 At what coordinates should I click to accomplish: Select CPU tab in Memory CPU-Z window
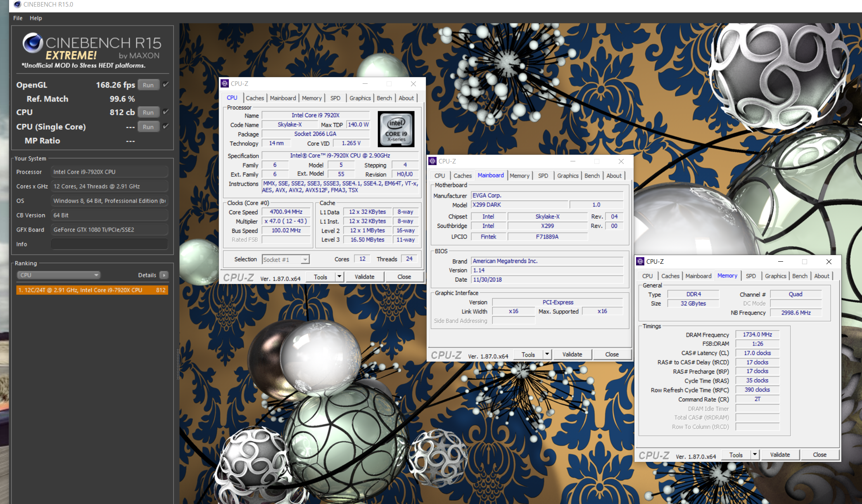pyautogui.click(x=647, y=276)
